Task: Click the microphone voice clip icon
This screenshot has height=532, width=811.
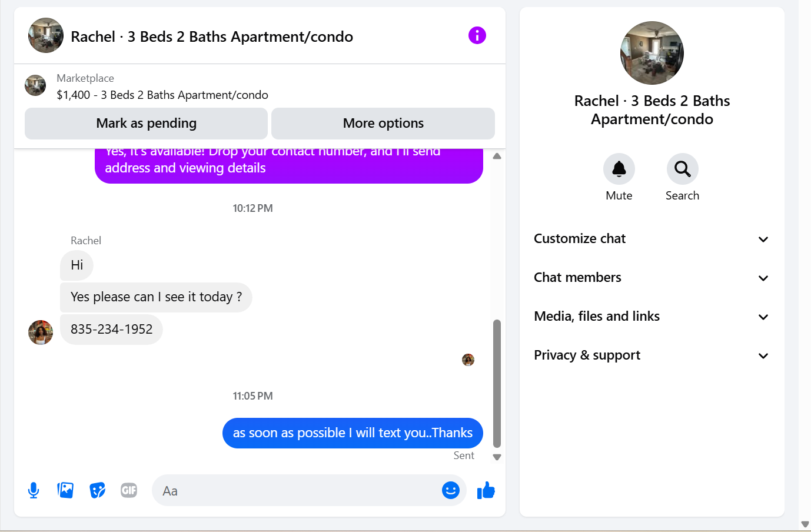Action: 34,490
